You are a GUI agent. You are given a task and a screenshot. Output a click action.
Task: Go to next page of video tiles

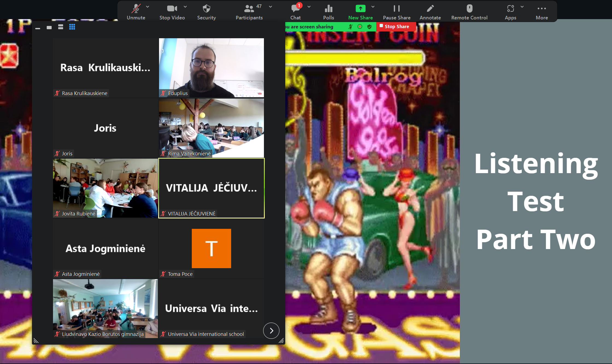pos(271,331)
